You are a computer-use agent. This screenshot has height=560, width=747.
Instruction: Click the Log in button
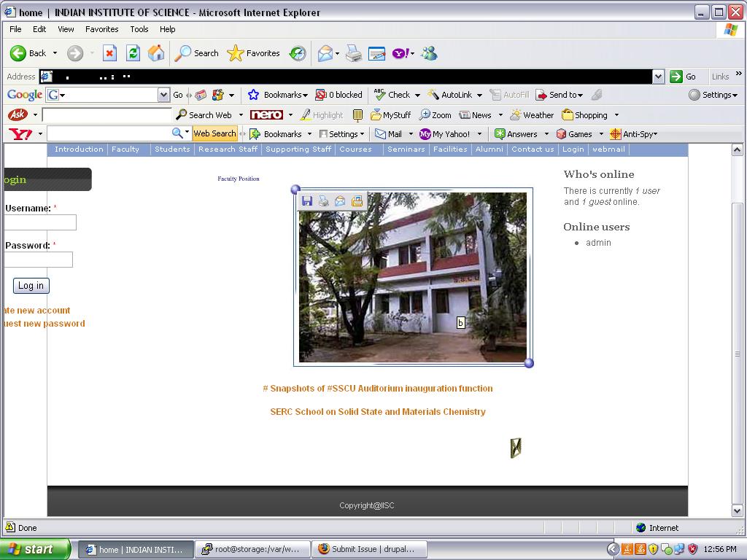pyautogui.click(x=31, y=286)
